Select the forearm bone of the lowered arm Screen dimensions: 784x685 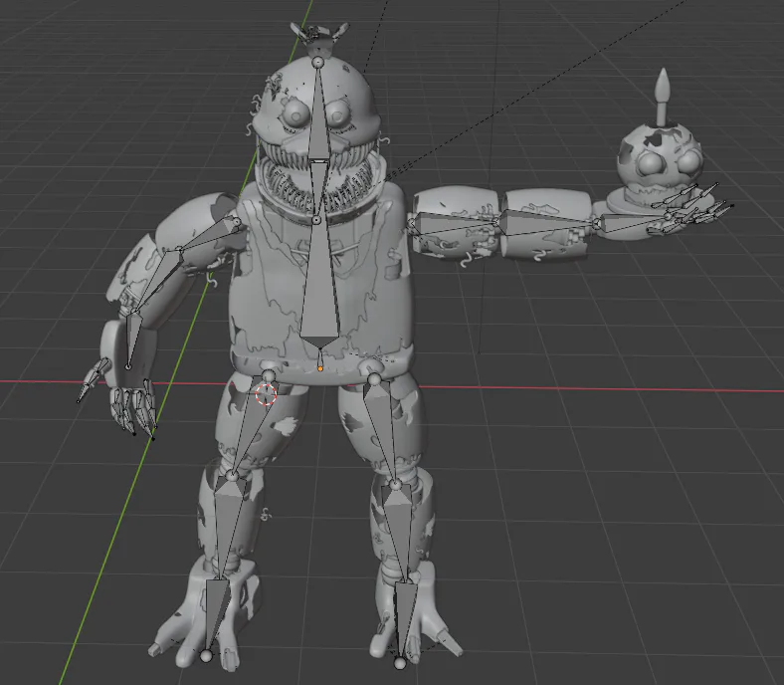(x=156, y=280)
